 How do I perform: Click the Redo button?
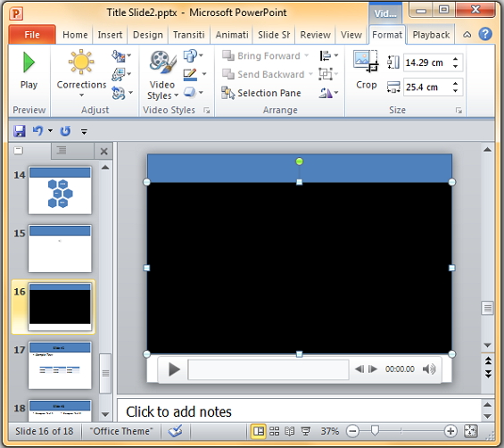(x=65, y=131)
